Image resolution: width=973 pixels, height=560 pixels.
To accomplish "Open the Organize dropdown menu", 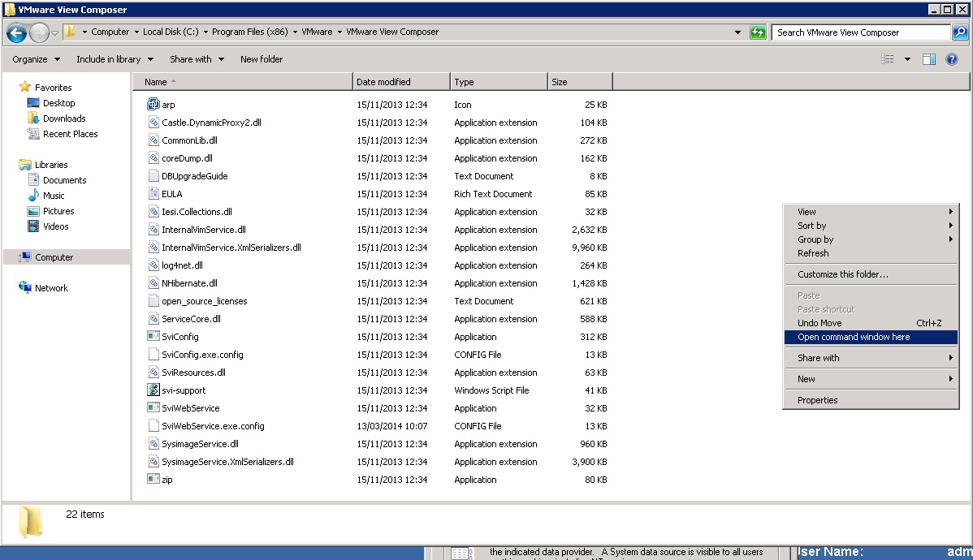I will [36, 59].
